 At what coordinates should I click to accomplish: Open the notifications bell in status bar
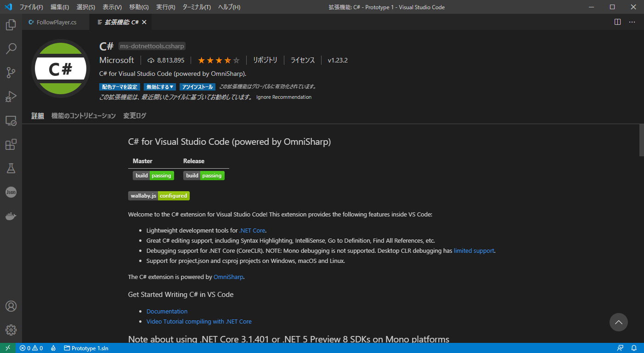pyautogui.click(x=634, y=348)
